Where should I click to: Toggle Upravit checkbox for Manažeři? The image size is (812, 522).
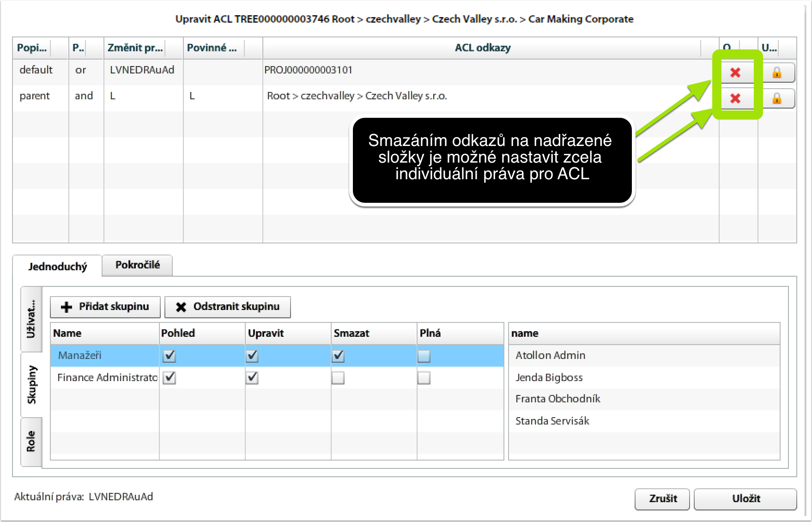point(252,356)
